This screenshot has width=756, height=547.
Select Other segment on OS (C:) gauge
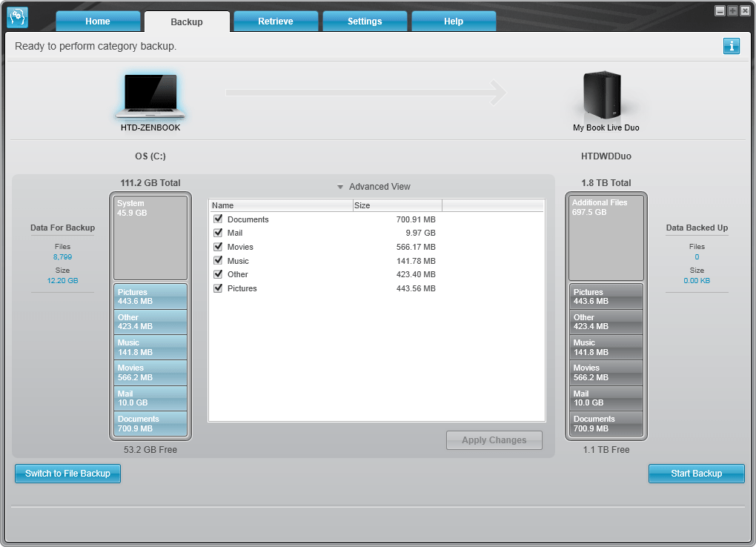pos(150,322)
